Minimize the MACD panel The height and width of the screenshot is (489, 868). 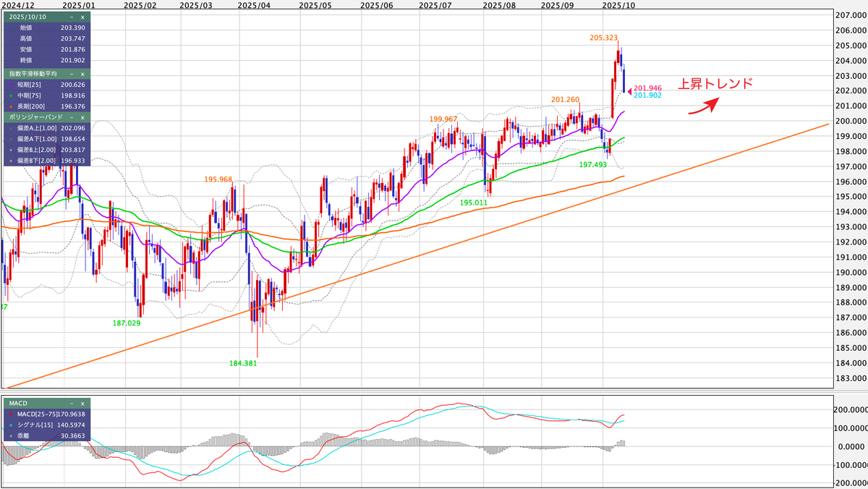click(x=71, y=404)
